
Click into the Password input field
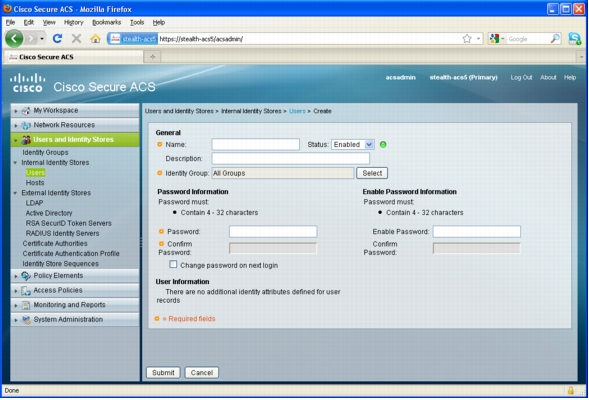tap(273, 231)
